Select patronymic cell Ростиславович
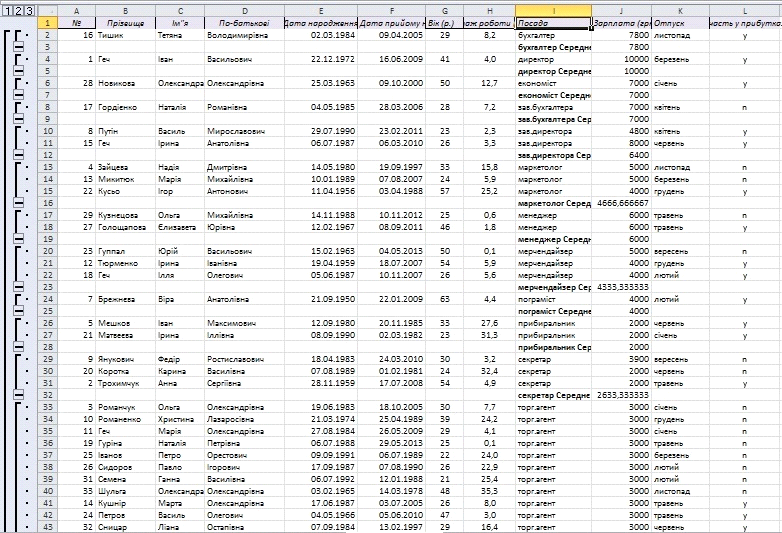Viewport: 782px width, 533px height. pos(244,359)
